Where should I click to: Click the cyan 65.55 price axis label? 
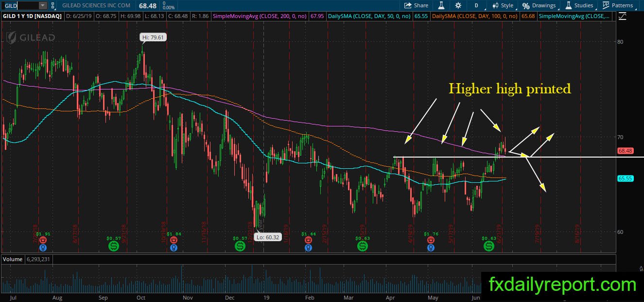625,179
